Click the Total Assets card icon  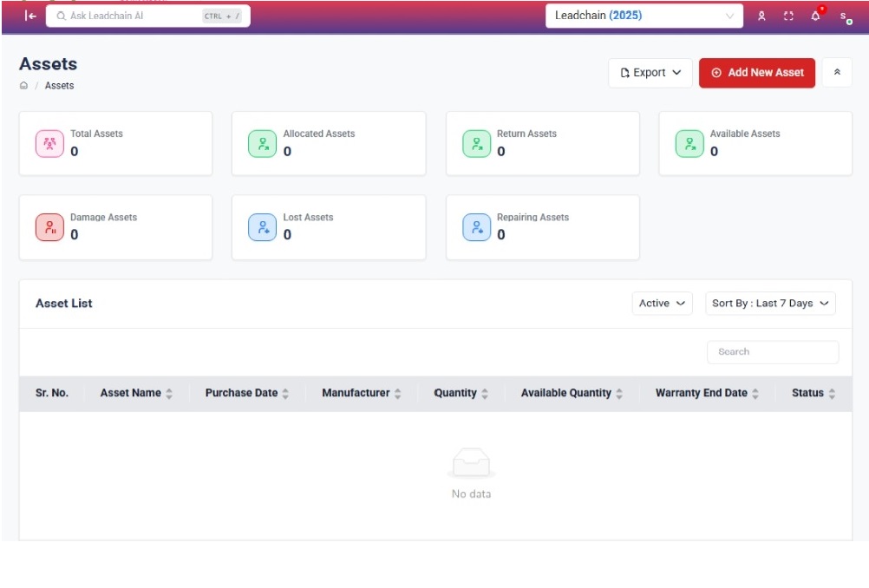[49, 144]
